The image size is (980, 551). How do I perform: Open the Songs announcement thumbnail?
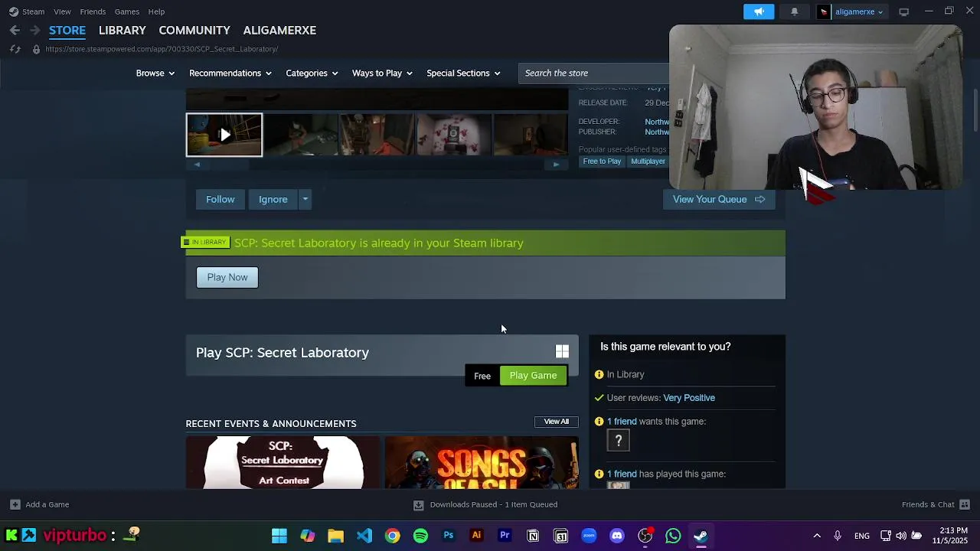click(x=482, y=462)
